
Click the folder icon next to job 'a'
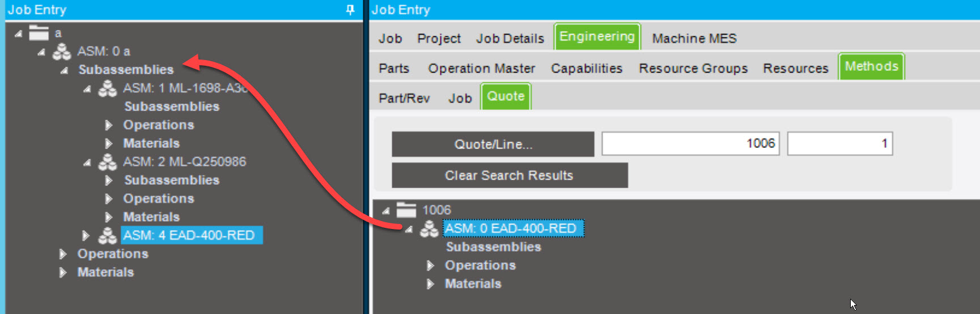coord(39,33)
